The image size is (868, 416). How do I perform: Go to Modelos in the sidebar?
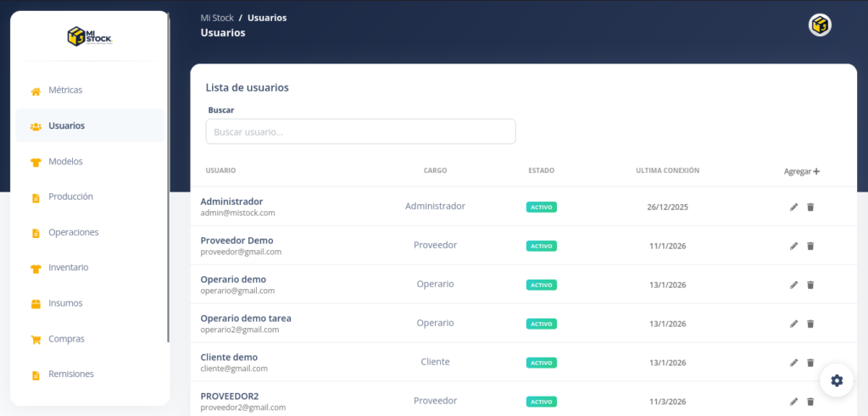click(65, 161)
